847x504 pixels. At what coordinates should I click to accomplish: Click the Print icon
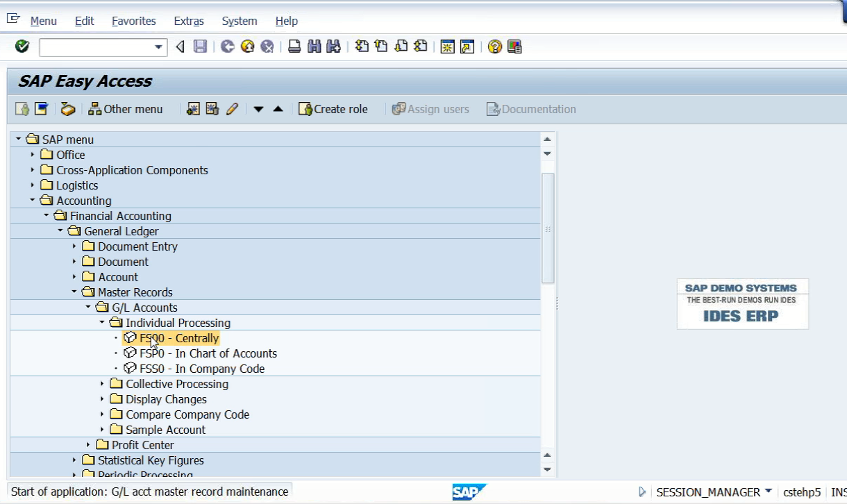pos(294,47)
